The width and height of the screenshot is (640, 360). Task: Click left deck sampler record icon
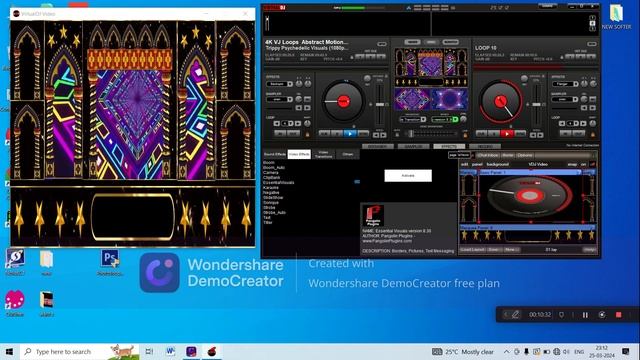[x=307, y=99]
